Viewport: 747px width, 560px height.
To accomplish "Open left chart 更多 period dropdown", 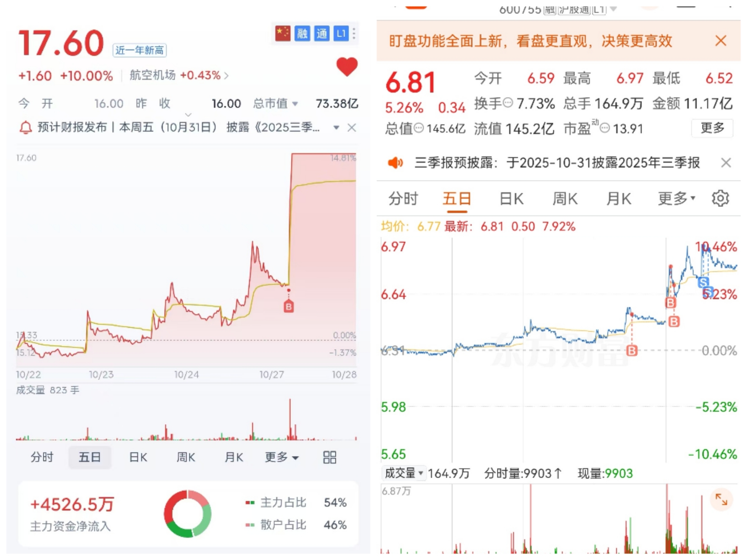I will coord(282,457).
